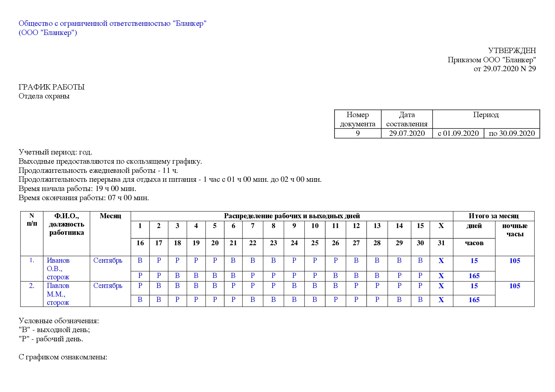The image size is (555, 392).
Task: Click "Время окончания работы: 07 ч 00 мин."
Action: click(x=84, y=198)
